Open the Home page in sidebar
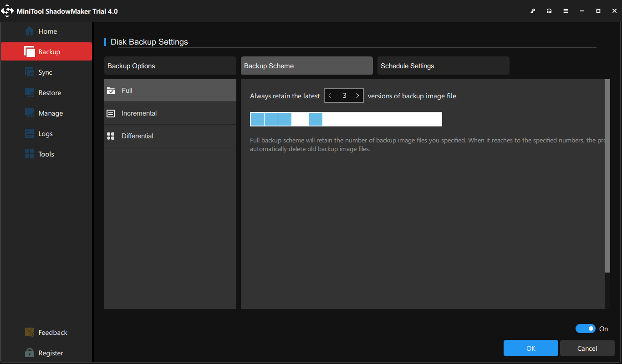Image resolution: width=622 pixels, height=364 pixels. click(46, 31)
